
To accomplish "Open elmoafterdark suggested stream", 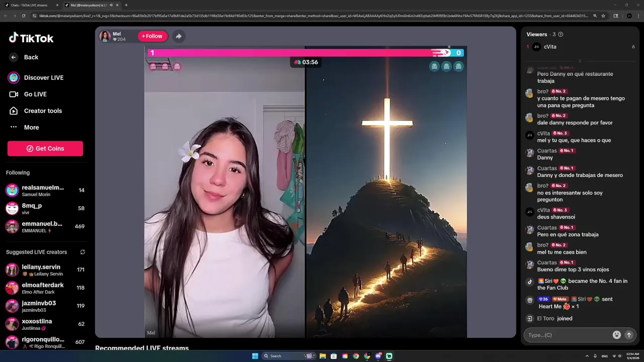I will pos(45,288).
